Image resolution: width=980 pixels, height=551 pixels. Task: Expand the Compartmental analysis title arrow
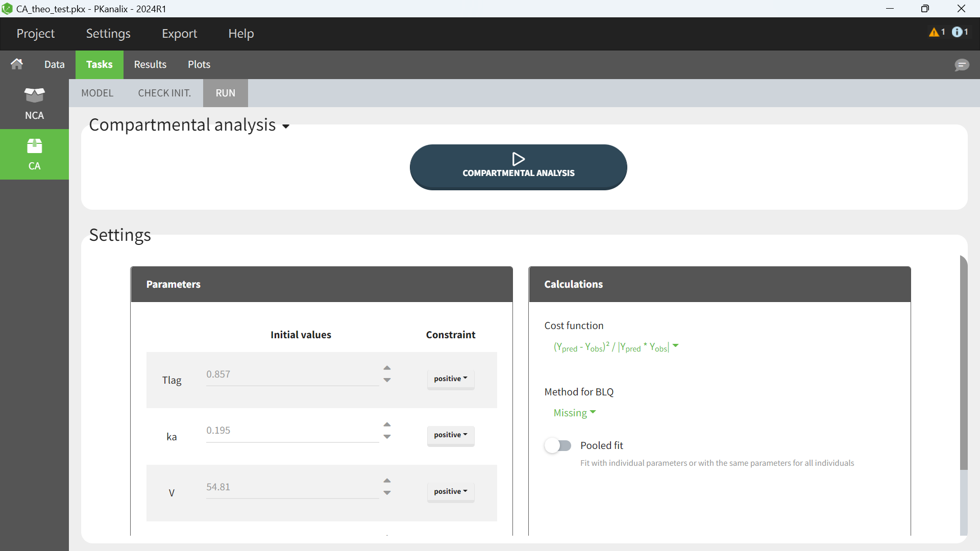pyautogui.click(x=286, y=127)
